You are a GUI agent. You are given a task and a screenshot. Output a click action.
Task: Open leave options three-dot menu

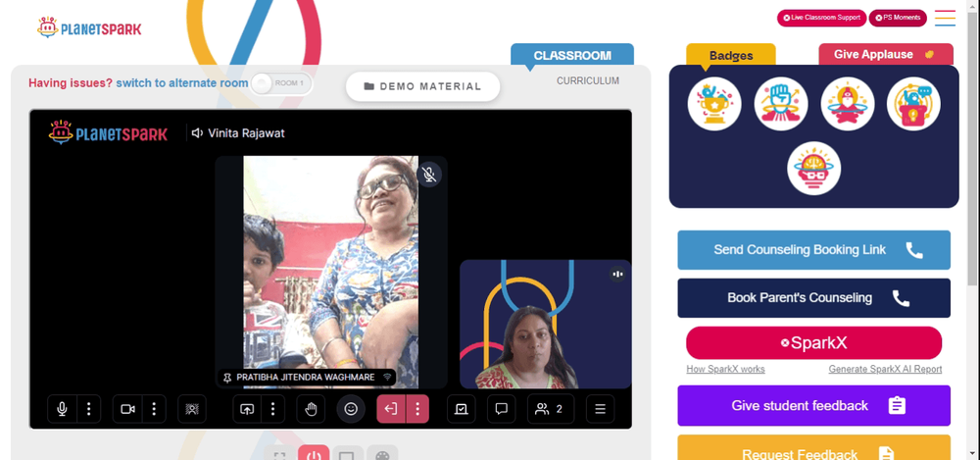pyautogui.click(x=417, y=409)
